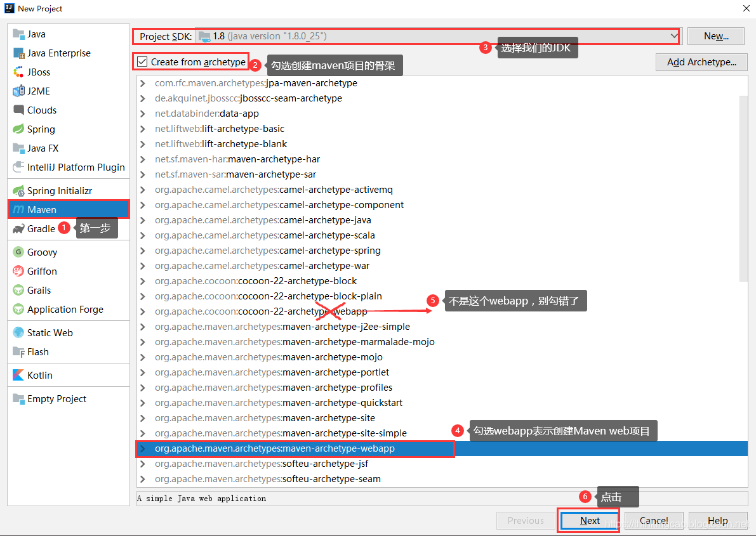Select maven-archetype-site-simple row

click(442, 433)
